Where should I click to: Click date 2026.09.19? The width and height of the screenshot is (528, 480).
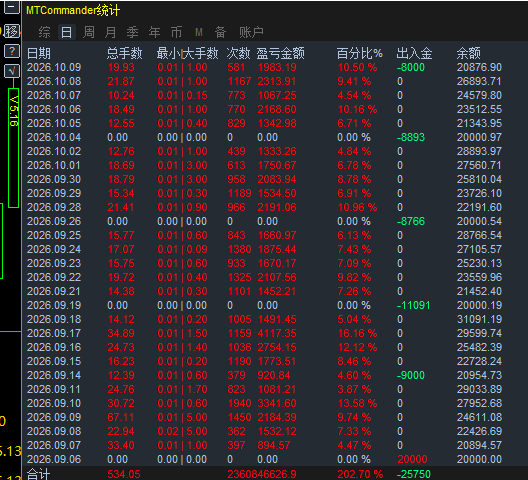[x=54, y=305]
